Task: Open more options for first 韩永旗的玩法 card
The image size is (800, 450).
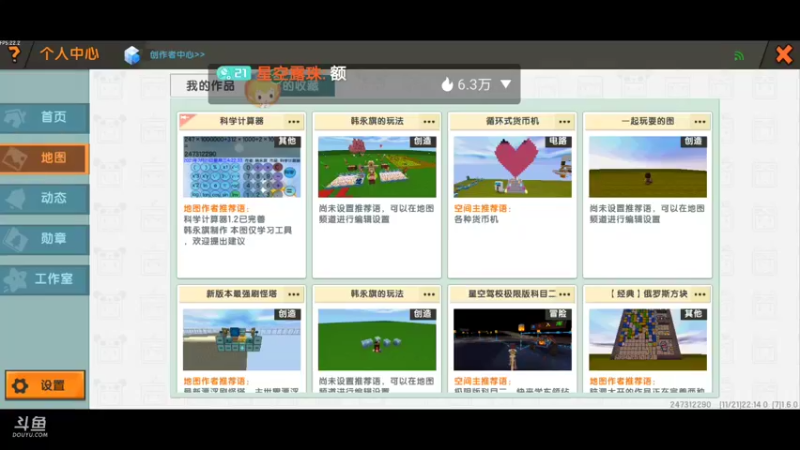Action: click(429, 121)
